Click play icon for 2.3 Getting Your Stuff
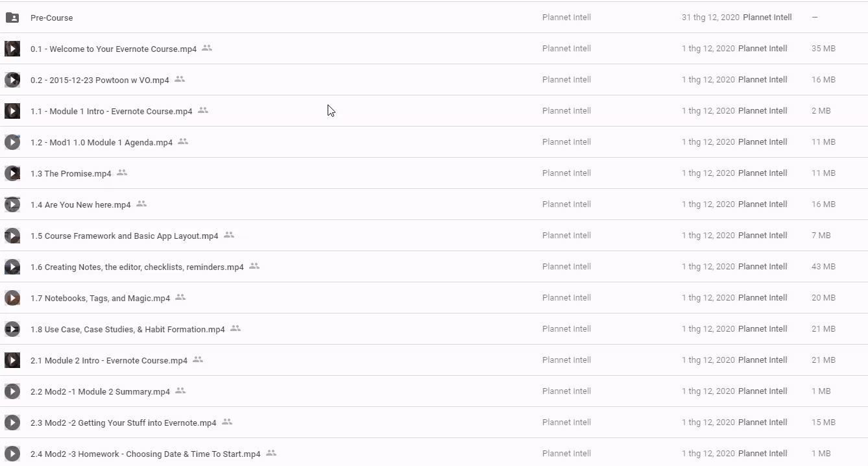This screenshot has width=868, height=466. coord(12,423)
